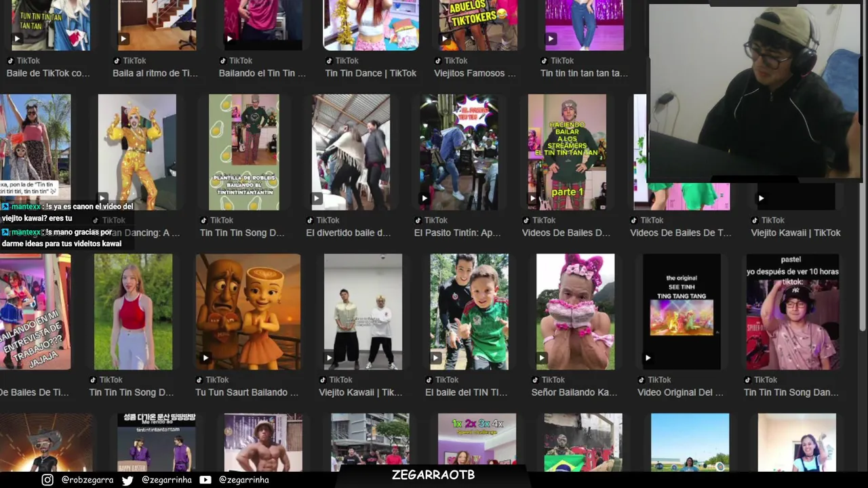Open thumbnail of golden-costume dancer video
The image size is (868, 488).
pyautogui.click(x=137, y=152)
